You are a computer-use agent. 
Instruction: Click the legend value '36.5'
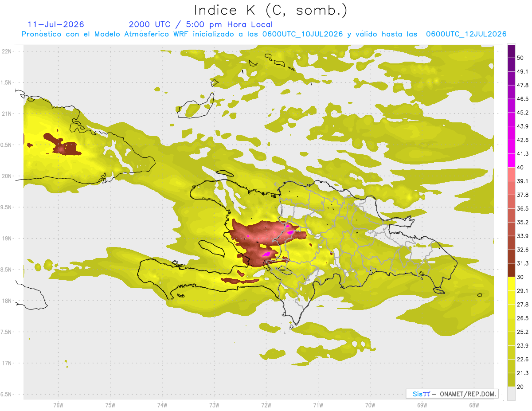pyautogui.click(x=523, y=208)
